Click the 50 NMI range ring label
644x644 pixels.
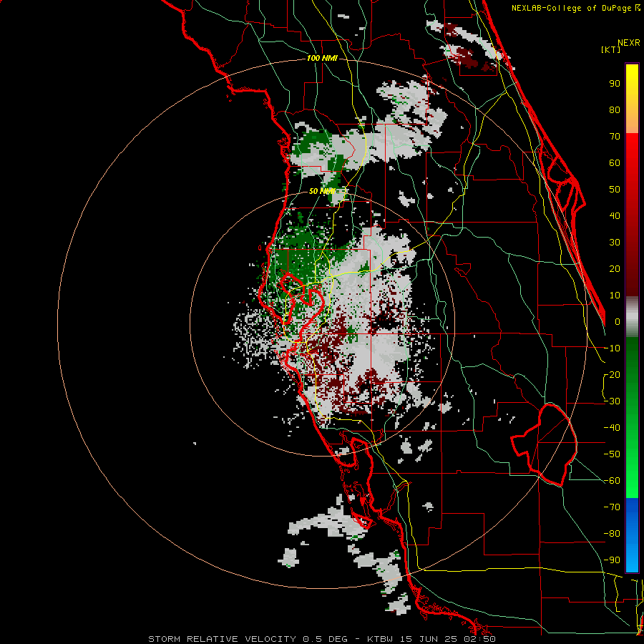click(x=321, y=191)
